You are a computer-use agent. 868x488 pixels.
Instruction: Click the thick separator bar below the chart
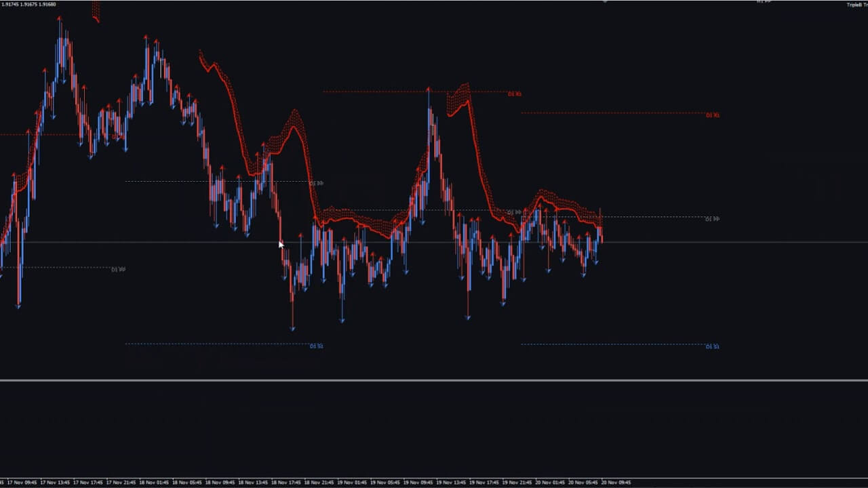434,380
